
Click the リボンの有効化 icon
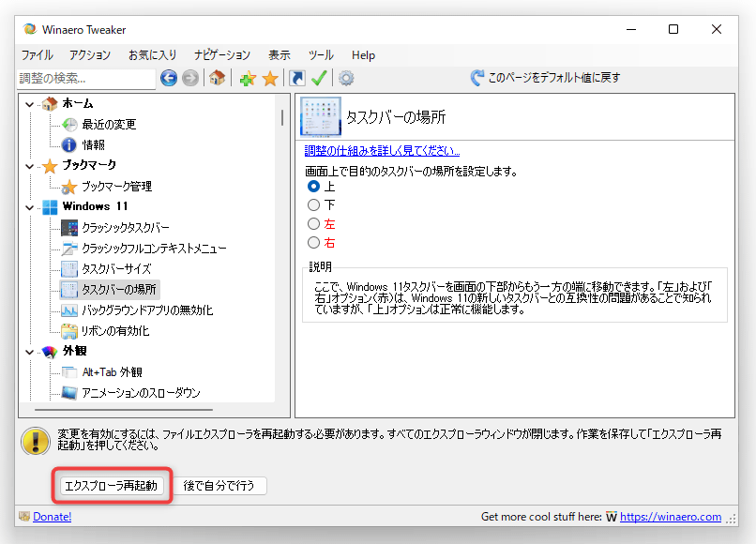click(69, 331)
